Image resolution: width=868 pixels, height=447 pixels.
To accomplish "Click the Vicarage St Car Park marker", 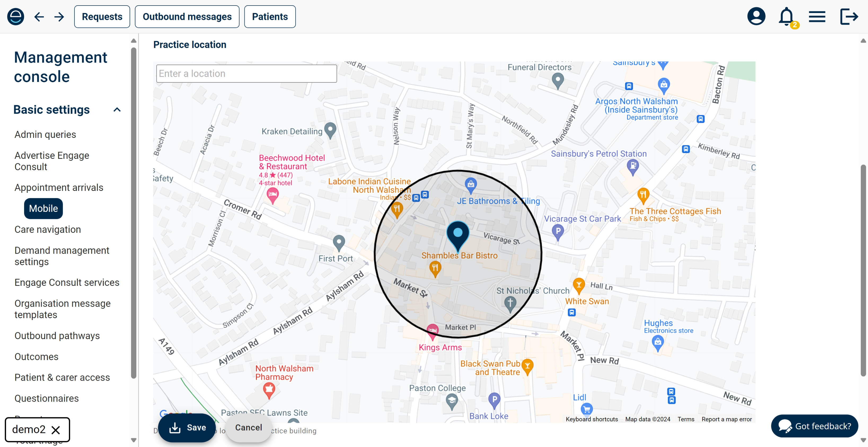I will 558,232.
